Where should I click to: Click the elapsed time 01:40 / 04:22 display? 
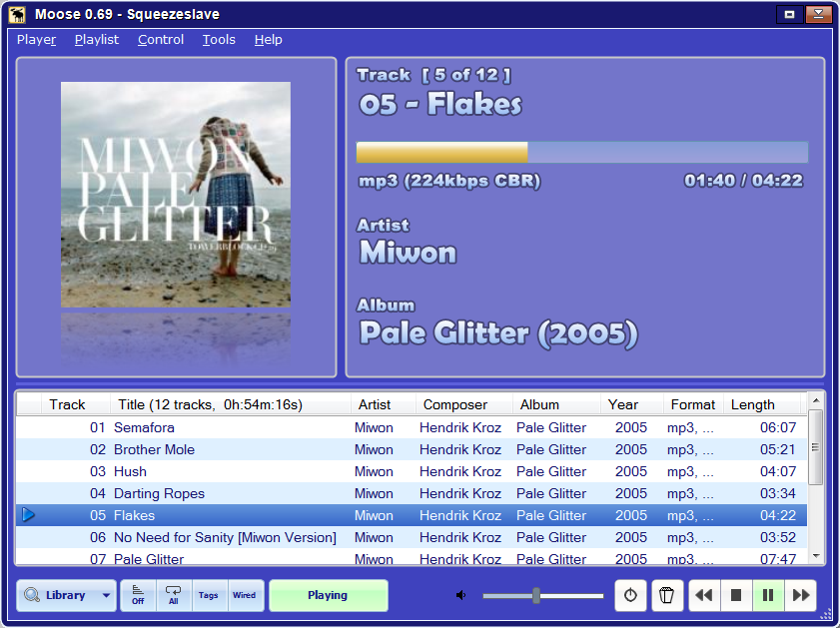coord(743,181)
